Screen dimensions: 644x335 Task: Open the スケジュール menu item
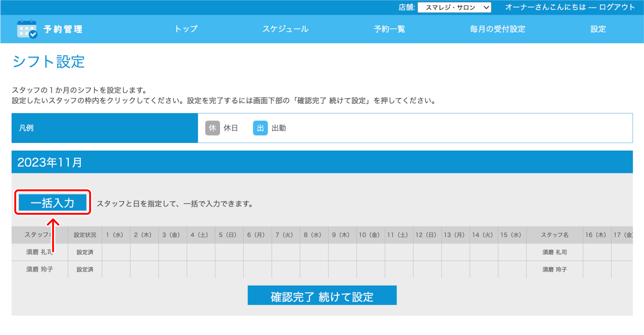pyautogui.click(x=285, y=29)
